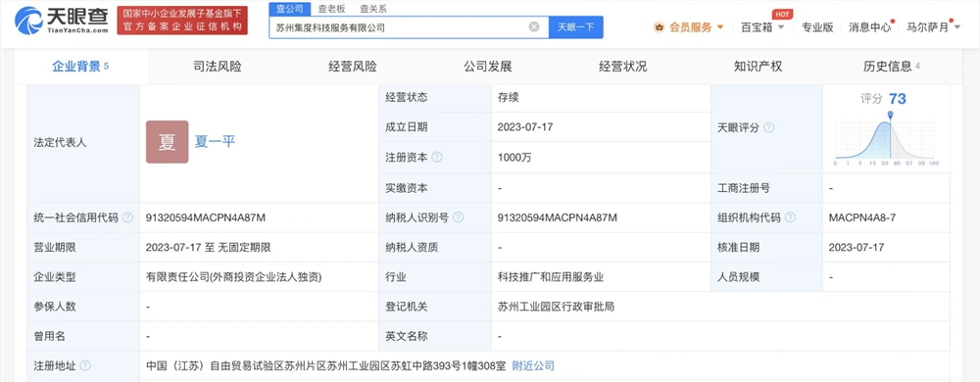Select the 查关系 search tab

[373, 9]
